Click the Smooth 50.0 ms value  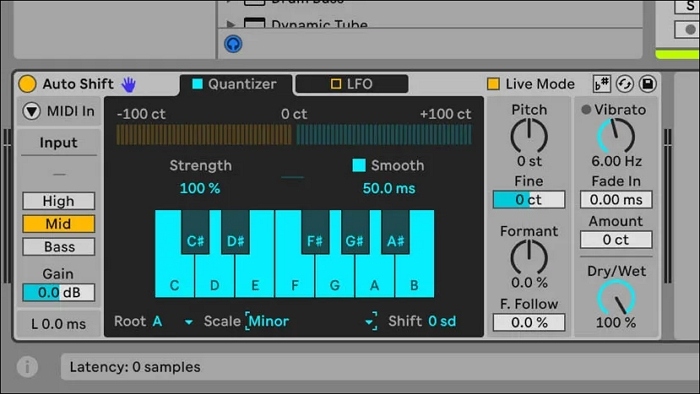389,188
